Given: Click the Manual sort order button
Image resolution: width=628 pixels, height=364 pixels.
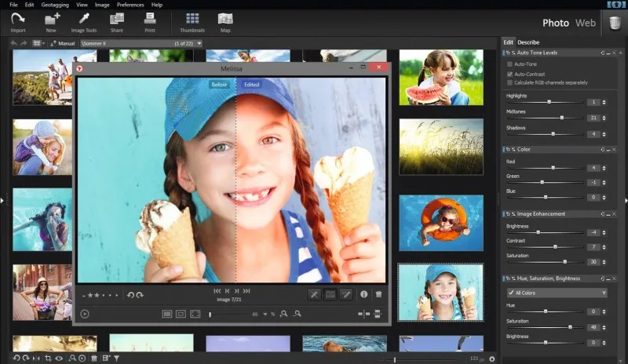Looking at the screenshot, I should (61, 43).
